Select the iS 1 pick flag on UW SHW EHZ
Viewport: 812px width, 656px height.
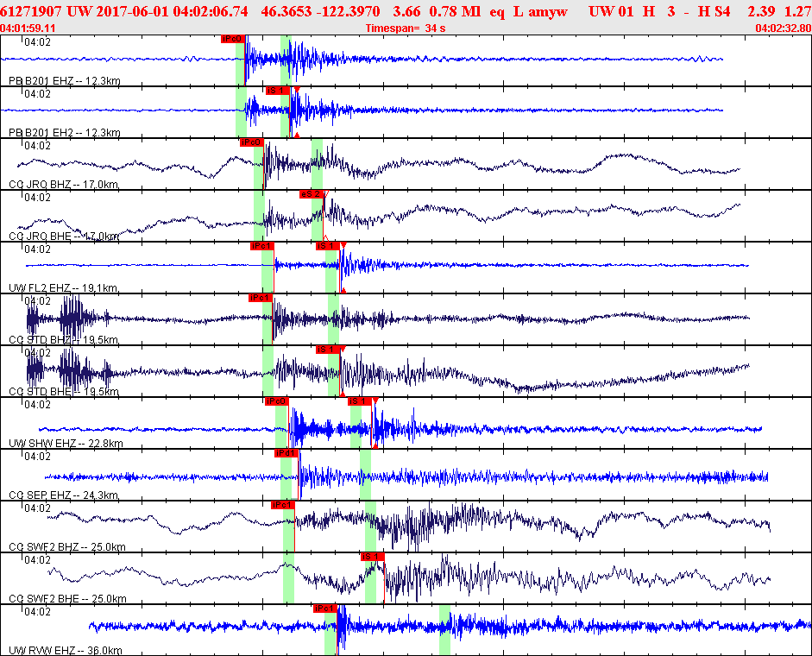(359, 401)
